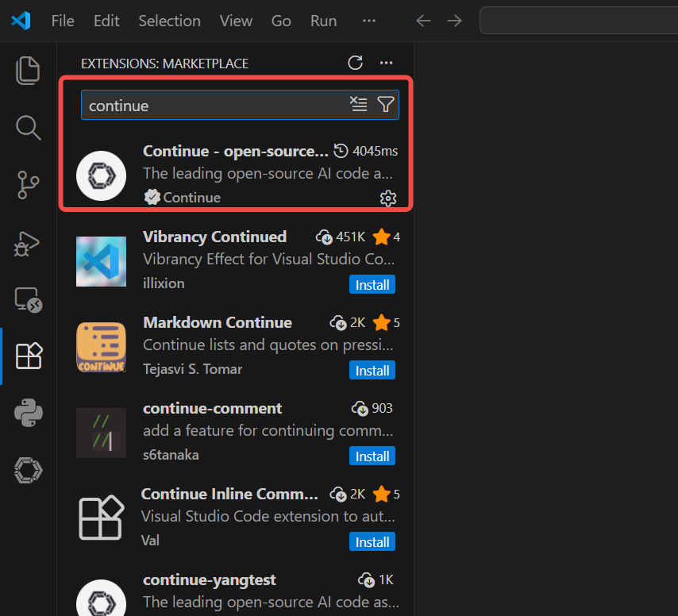
Task: Click 'Visual Studio Code extension to aut...' description
Action: [x=268, y=517]
